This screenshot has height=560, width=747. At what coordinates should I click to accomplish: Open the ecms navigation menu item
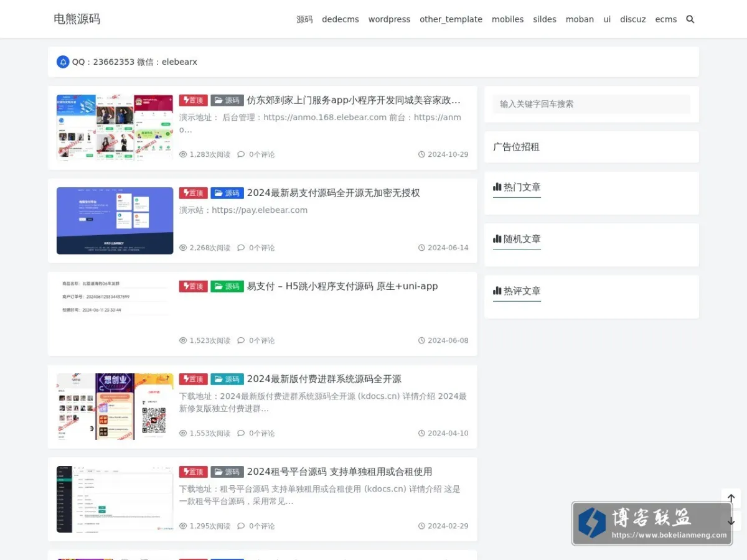(666, 19)
